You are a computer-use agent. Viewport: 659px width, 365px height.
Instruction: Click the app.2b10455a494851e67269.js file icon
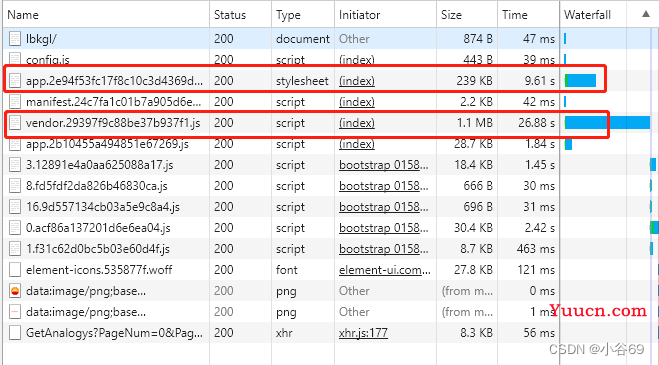click(15, 144)
